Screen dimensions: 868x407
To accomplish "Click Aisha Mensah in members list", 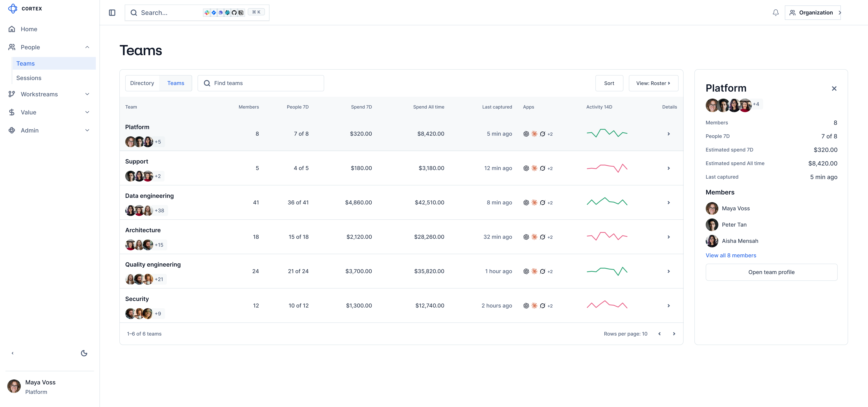I will coord(732,241).
